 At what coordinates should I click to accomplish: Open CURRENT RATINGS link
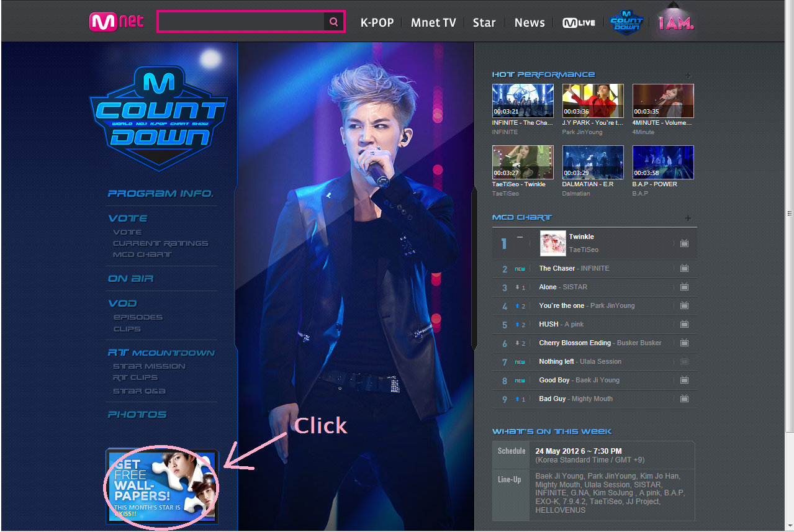click(160, 243)
